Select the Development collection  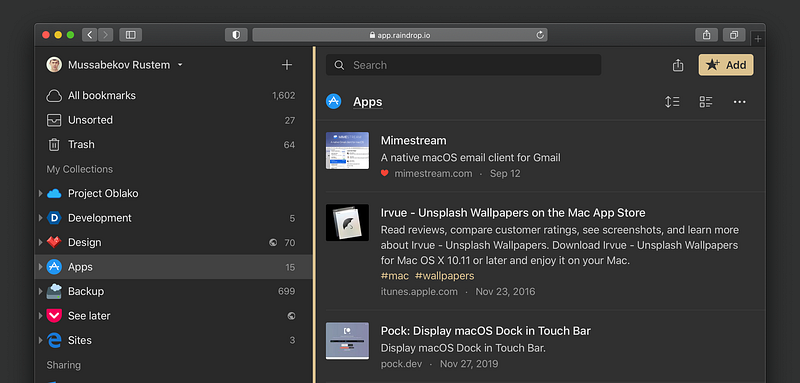click(173, 218)
